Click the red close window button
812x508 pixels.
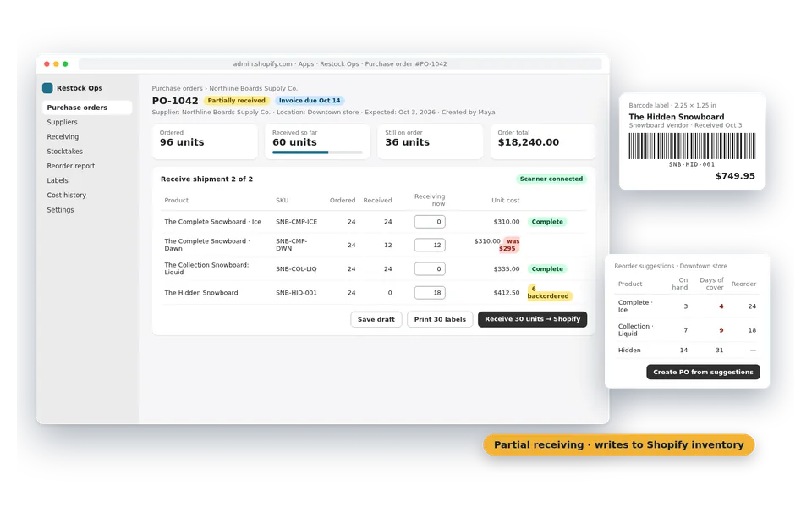[47, 63]
